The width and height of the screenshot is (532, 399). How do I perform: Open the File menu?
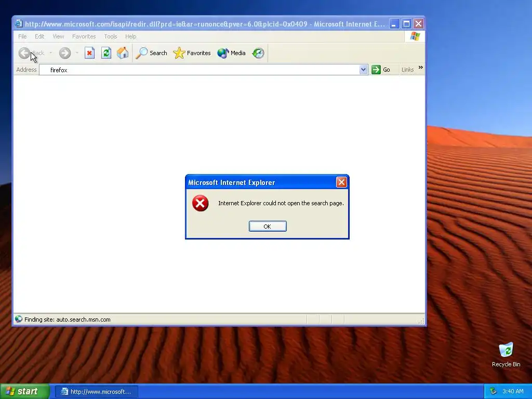(x=22, y=36)
